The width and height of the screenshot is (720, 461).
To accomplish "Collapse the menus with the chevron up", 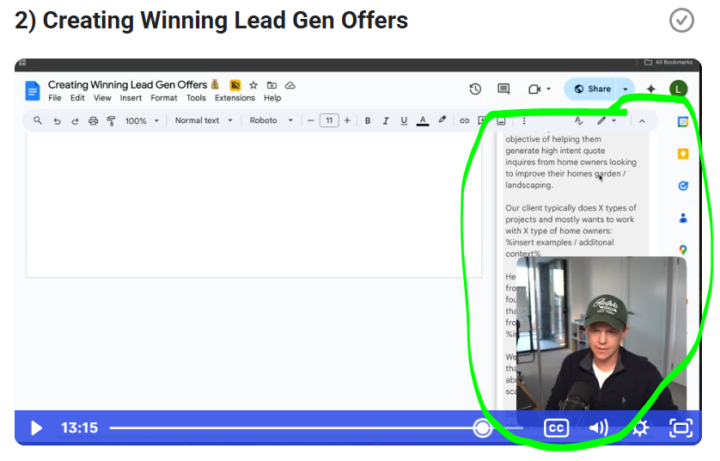I will click(642, 121).
